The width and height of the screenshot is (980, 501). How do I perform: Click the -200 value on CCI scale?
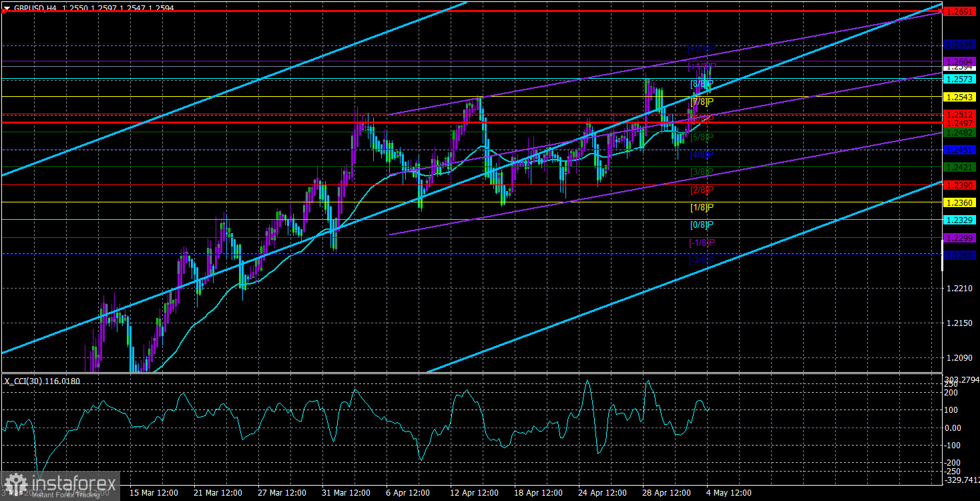click(952, 462)
